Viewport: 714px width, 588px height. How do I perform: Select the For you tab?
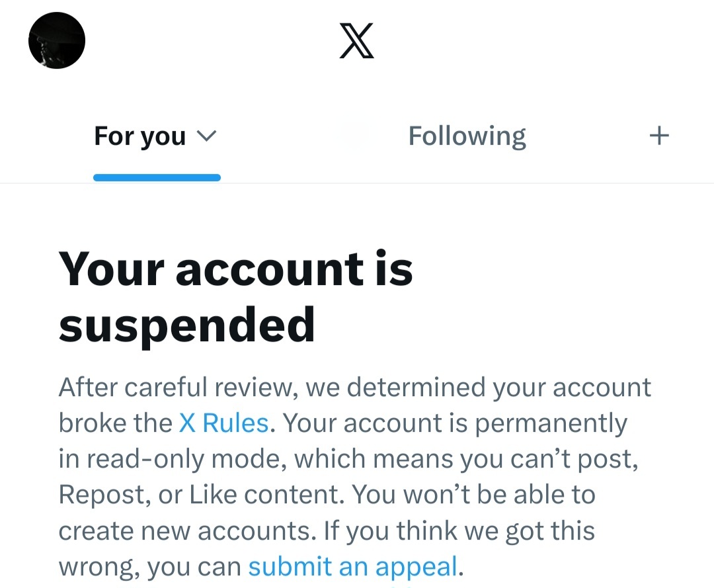pos(139,136)
